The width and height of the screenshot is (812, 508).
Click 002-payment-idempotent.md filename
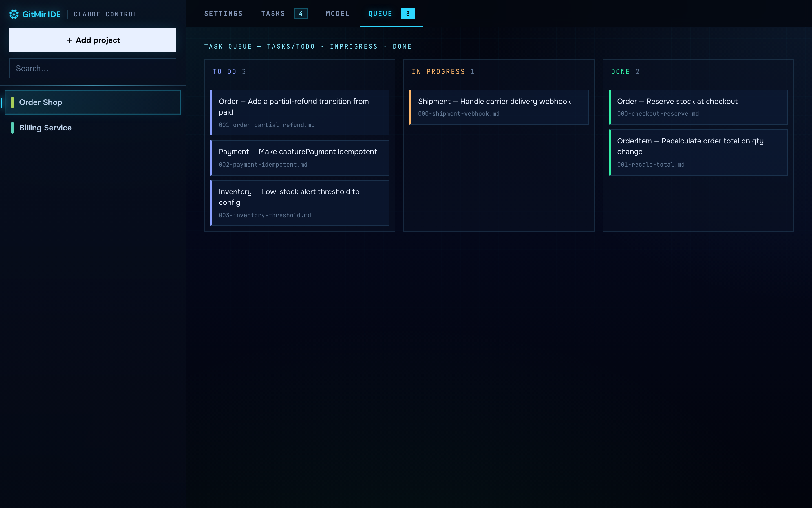point(263,165)
